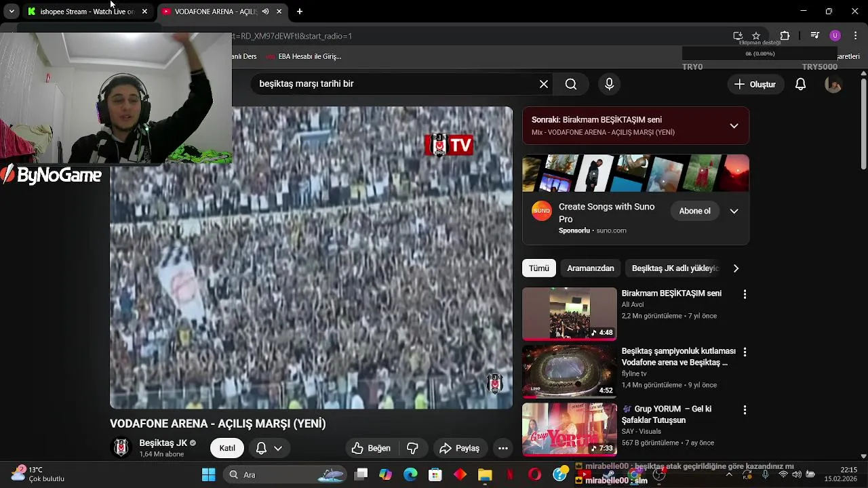Open the Beşiktaş JK channel name link

point(163,443)
